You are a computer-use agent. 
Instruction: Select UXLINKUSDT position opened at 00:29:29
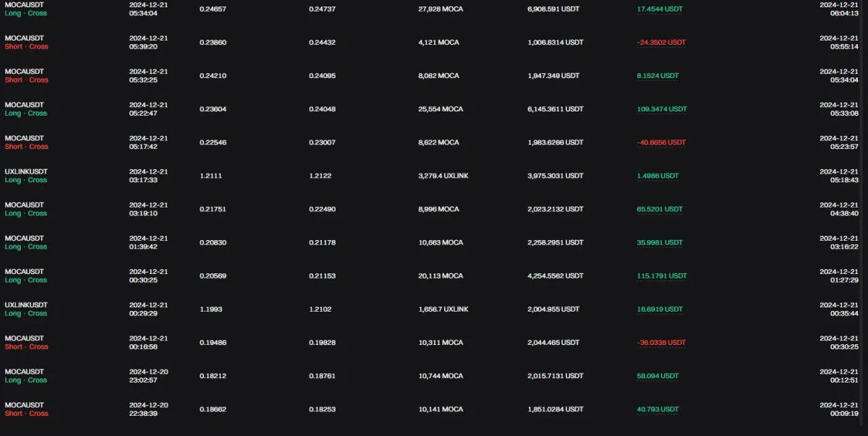pos(26,304)
